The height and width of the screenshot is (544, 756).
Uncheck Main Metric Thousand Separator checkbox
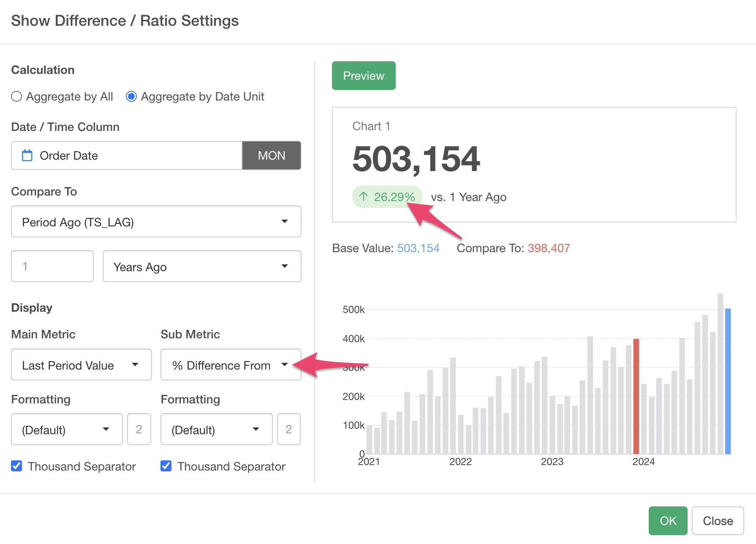click(16, 466)
